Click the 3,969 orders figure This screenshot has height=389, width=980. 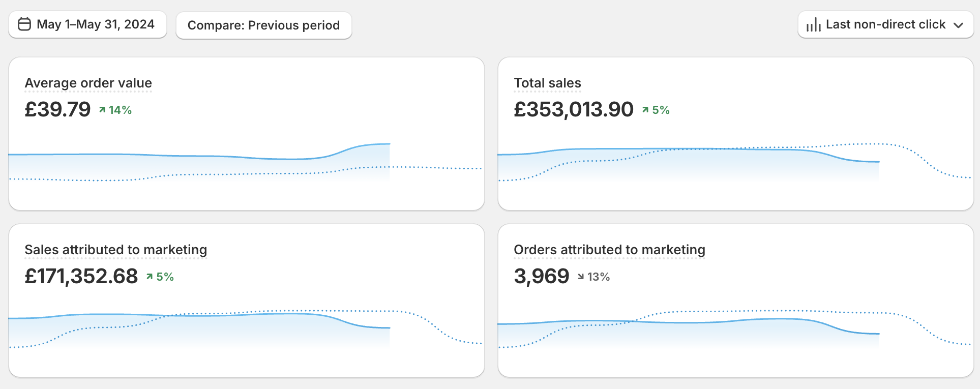[541, 276]
